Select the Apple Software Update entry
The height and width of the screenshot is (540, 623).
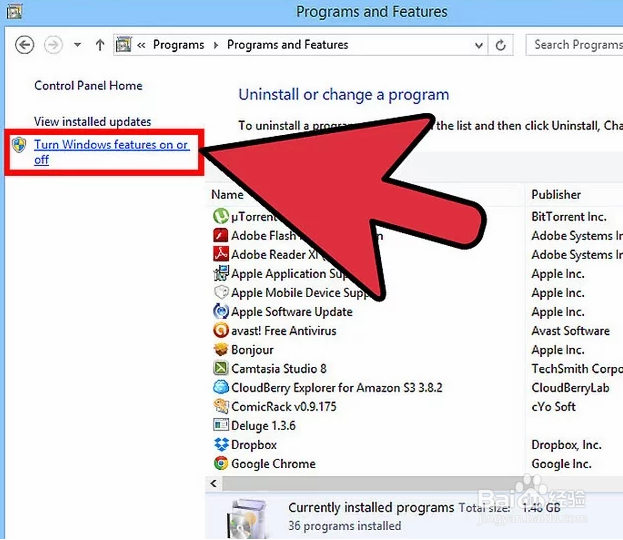pos(292,312)
